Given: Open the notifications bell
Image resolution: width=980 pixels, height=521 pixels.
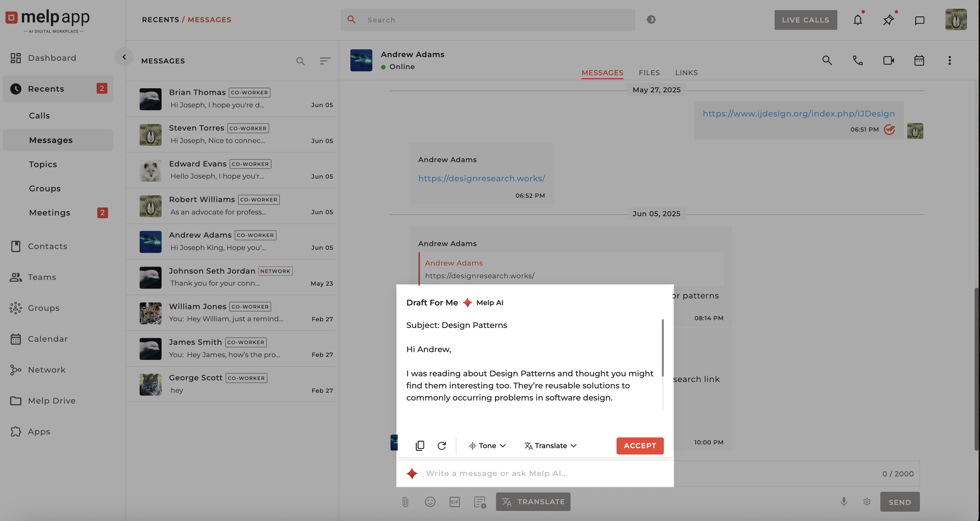Looking at the screenshot, I should (857, 20).
